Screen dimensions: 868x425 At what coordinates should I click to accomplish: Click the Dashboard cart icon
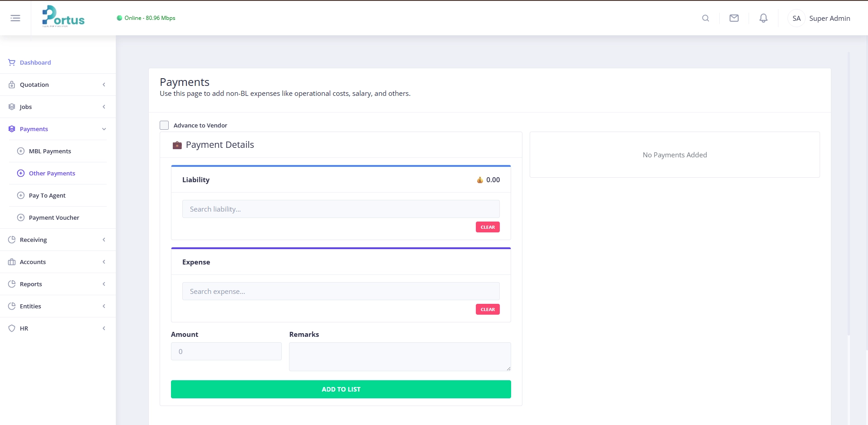[x=12, y=62]
